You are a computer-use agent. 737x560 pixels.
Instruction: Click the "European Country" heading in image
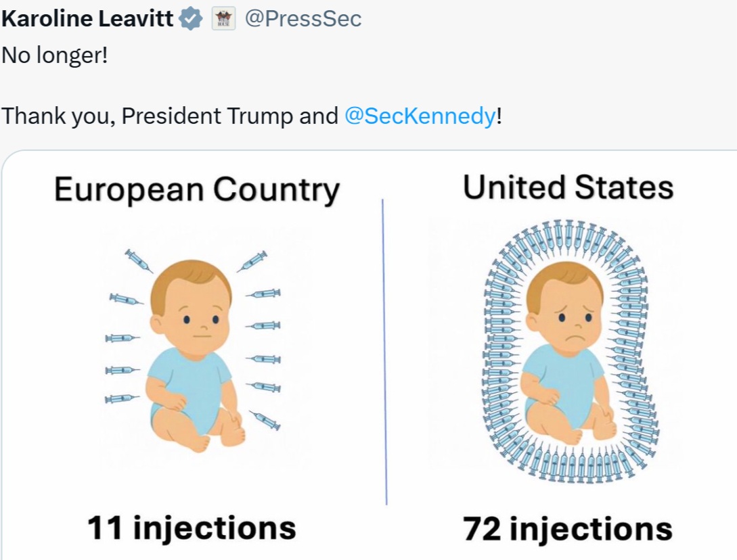197,189
